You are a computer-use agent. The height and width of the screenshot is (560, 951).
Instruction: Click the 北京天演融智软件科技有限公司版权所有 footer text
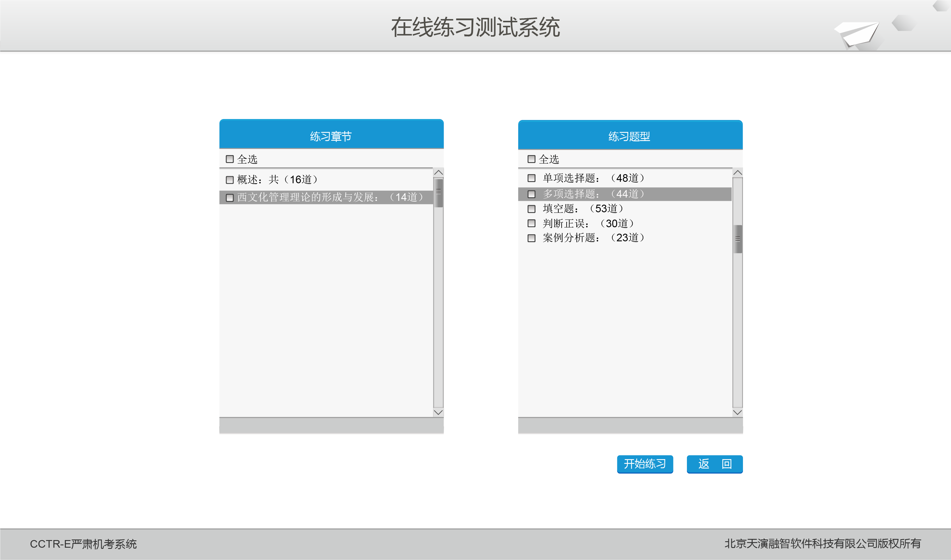coord(822,543)
